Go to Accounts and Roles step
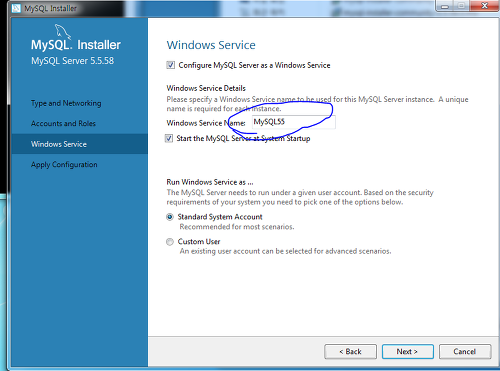The height and width of the screenshot is (371, 500). tap(63, 124)
